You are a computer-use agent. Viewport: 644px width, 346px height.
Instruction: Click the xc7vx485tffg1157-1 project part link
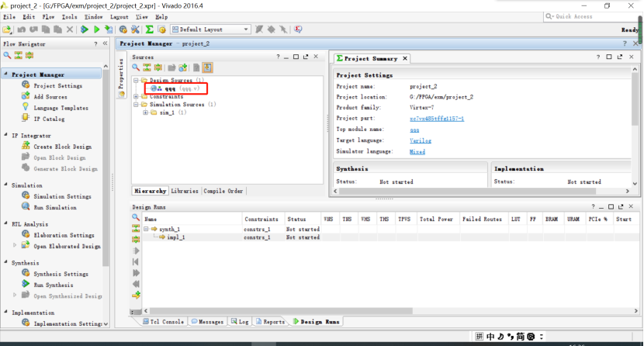[437, 119]
